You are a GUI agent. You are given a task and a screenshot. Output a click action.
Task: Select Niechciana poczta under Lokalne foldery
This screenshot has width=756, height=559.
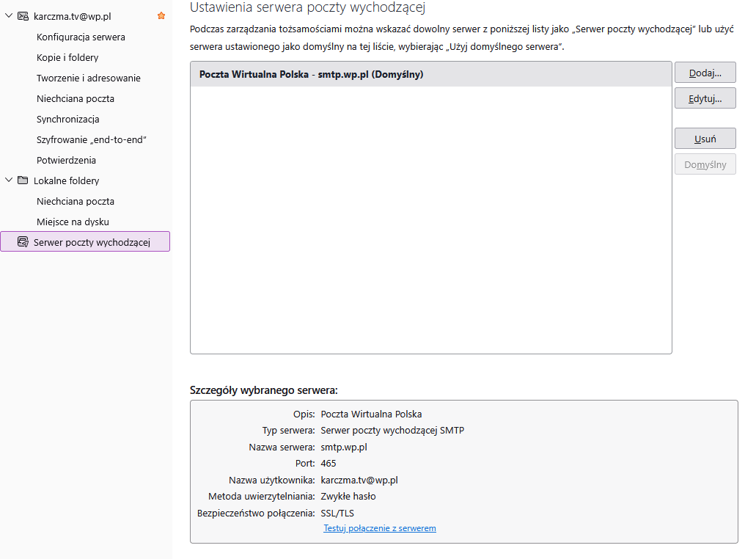pyautogui.click(x=76, y=201)
